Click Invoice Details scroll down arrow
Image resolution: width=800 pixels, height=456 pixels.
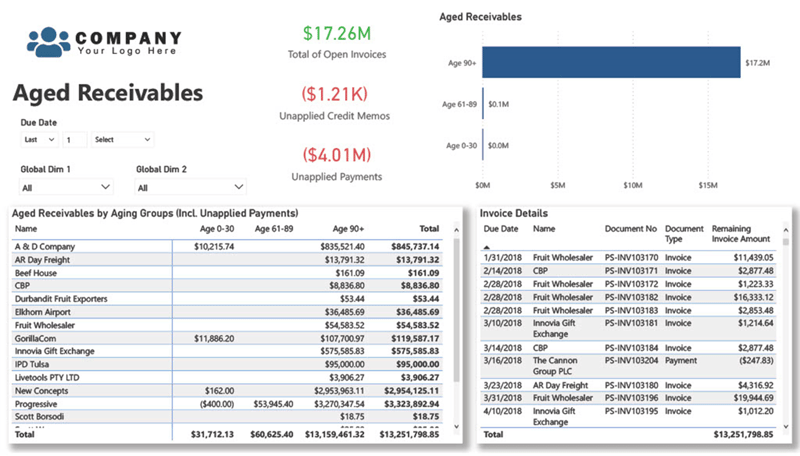tap(786, 424)
